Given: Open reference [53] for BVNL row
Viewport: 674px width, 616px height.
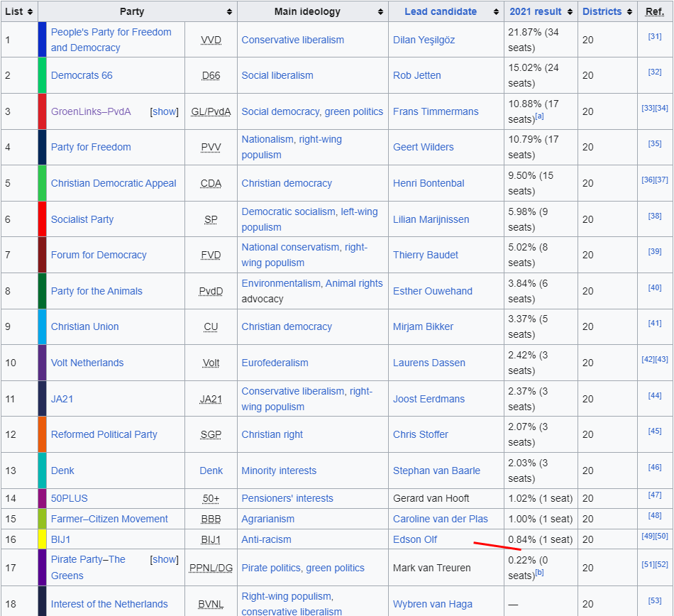Looking at the screenshot, I should (x=655, y=600).
